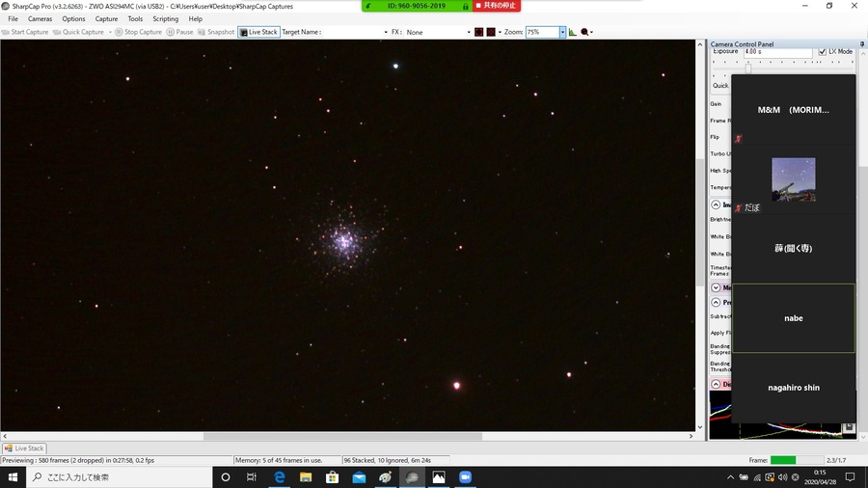The image size is (868, 488).
Task: Adjust the Exposure slider handle
Action: click(x=747, y=68)
